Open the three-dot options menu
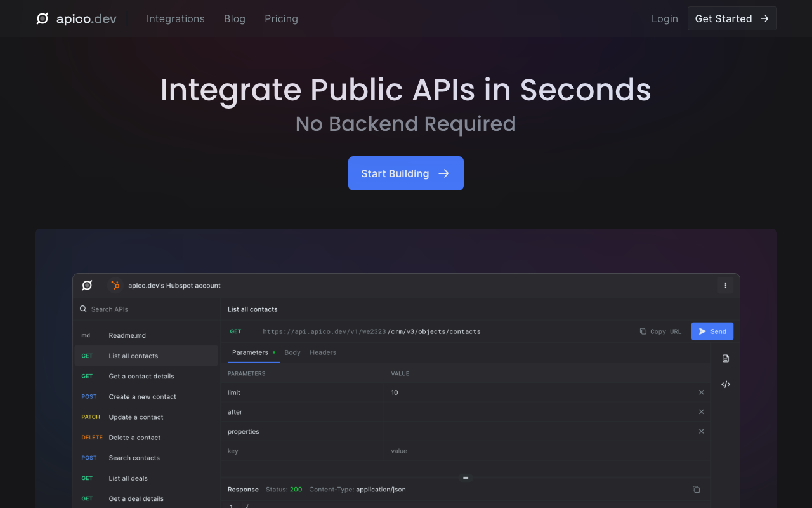 [x=726, y=286]
